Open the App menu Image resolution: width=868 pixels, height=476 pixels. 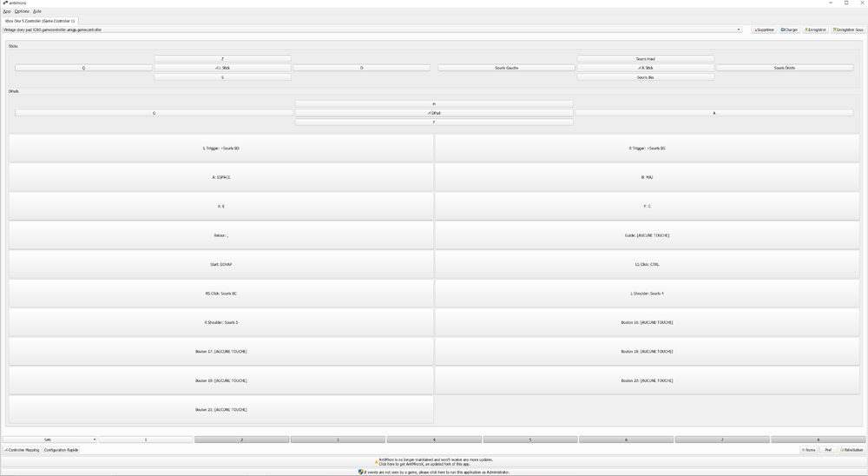(7, 11)
